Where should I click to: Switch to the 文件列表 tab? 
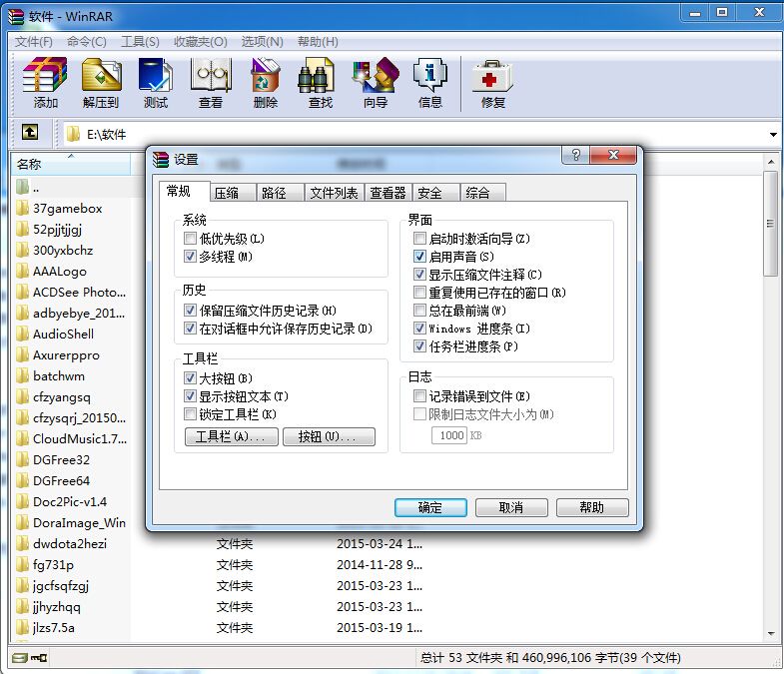click(334, 193)
